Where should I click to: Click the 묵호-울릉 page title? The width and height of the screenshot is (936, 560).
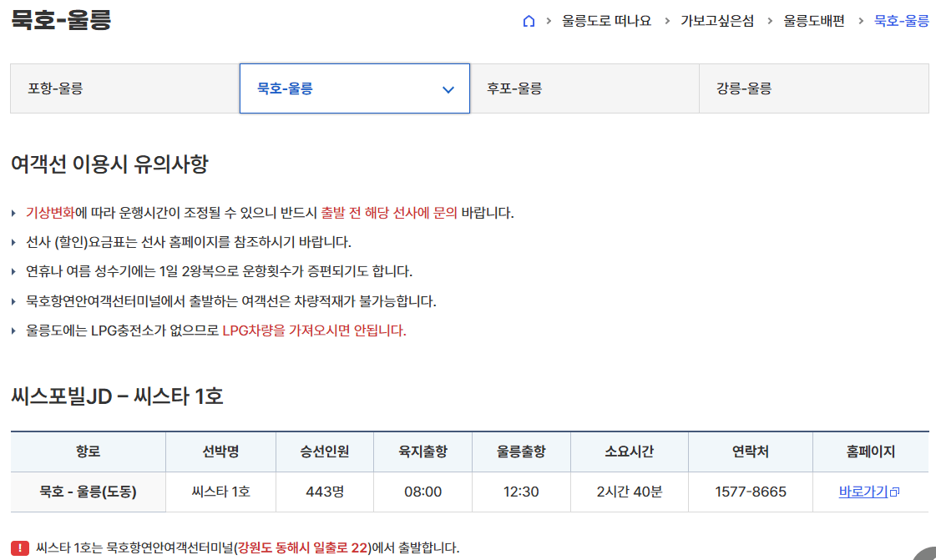(x=61, y=20)
